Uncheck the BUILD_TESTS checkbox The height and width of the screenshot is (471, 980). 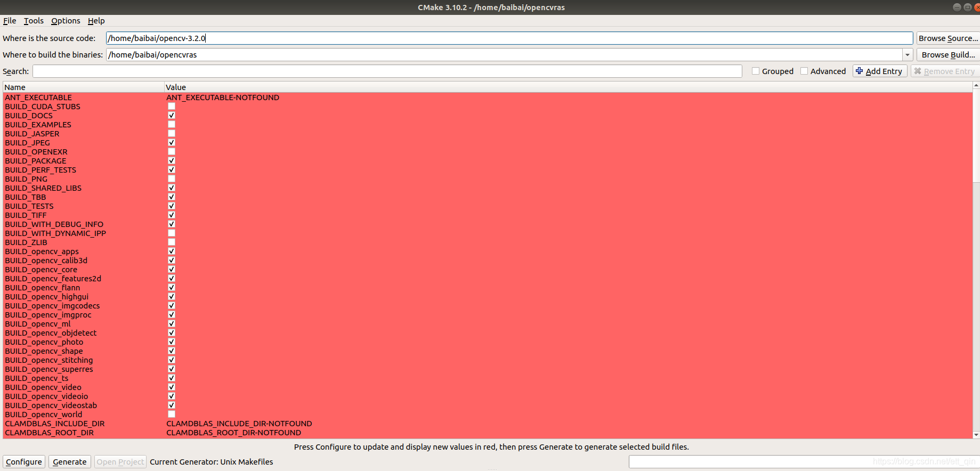(172, 206)
